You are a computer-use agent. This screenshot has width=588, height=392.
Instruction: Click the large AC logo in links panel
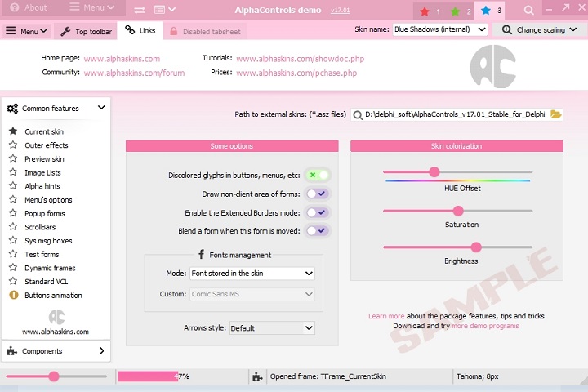point(492,66)
